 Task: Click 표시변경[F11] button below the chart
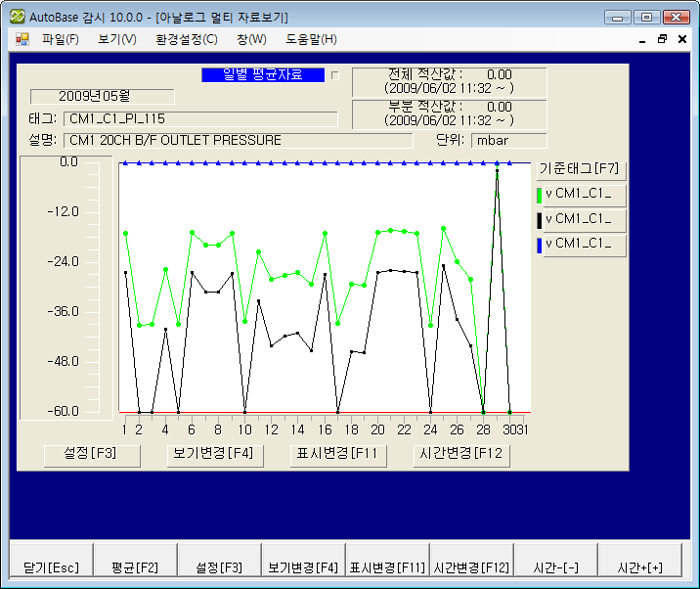[338, 455]
